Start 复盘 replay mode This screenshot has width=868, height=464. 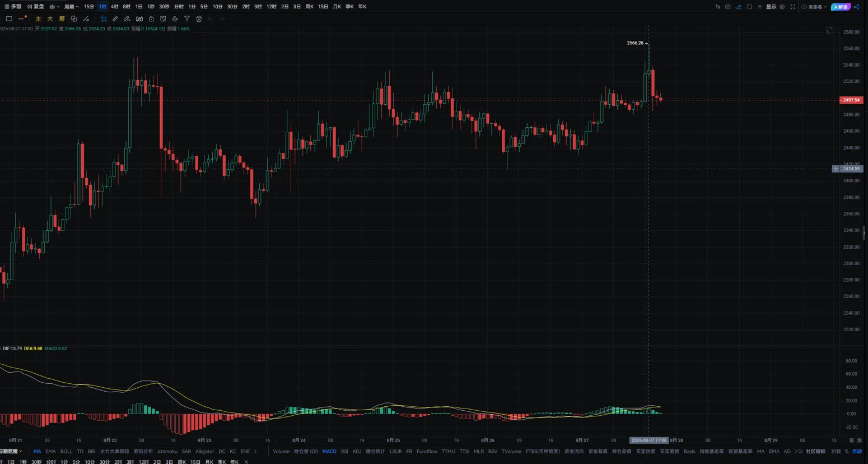pyautogui.click(x=36, y=7)
